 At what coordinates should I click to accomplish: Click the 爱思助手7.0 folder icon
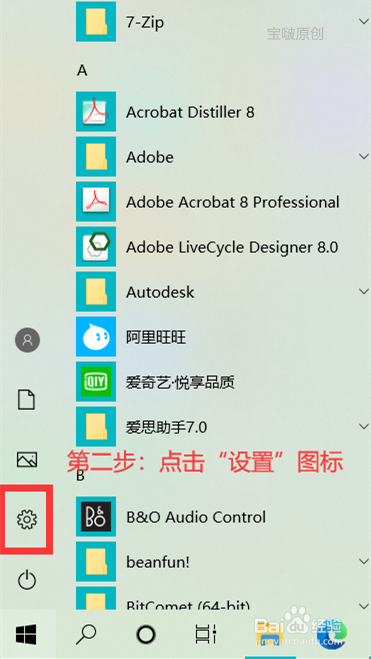click(96, 427)
